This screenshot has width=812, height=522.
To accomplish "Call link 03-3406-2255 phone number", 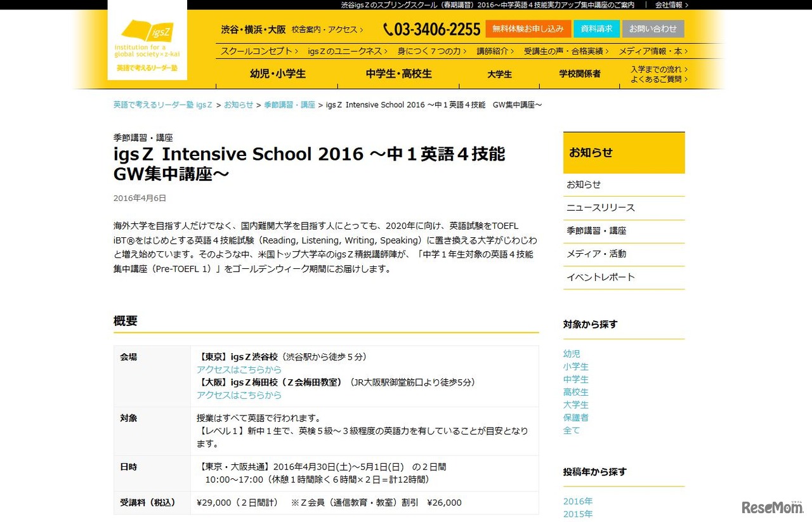I will (432, 29).
